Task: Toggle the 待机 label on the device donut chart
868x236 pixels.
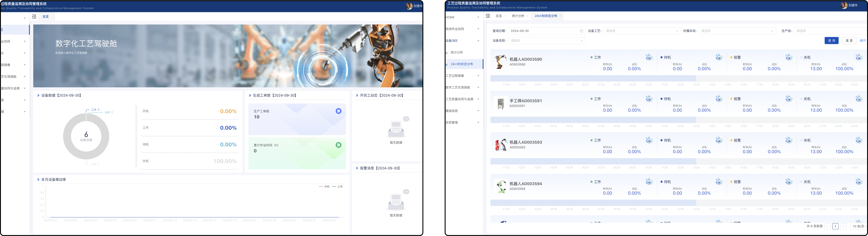Action: 108,112
